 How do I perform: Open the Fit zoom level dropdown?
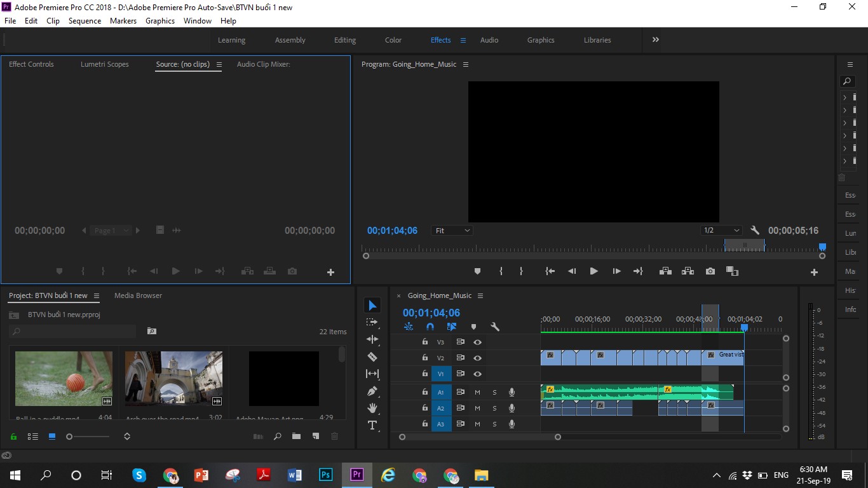click(452, 231)
